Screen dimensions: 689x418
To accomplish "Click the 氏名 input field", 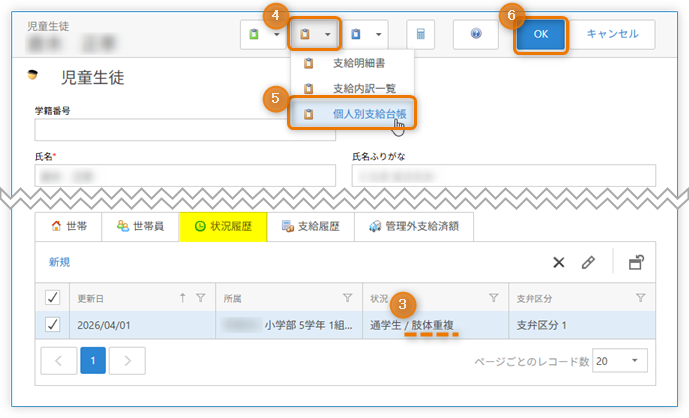I will (x=185, y=176).
